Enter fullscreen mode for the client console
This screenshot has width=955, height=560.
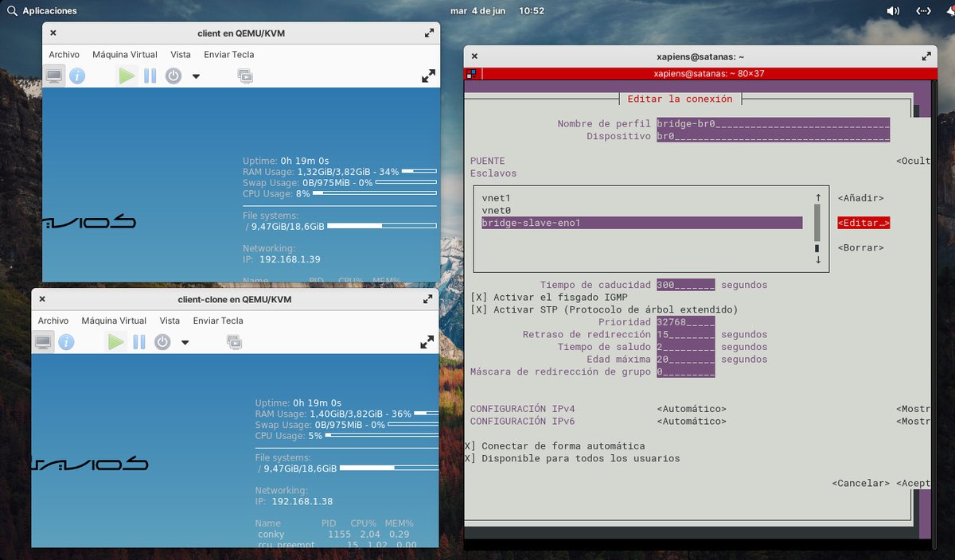tap(428, 76)
